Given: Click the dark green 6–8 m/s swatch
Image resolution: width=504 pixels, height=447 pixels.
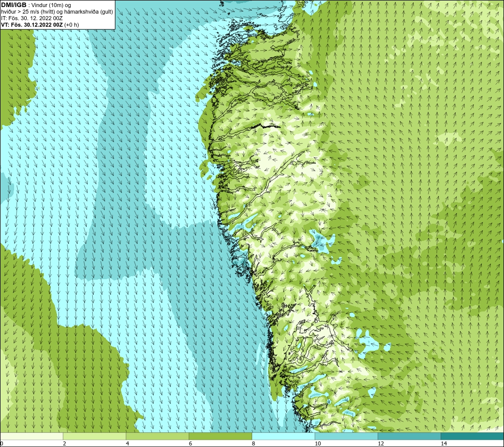Looking at the screenshot, I should [221, 436].
